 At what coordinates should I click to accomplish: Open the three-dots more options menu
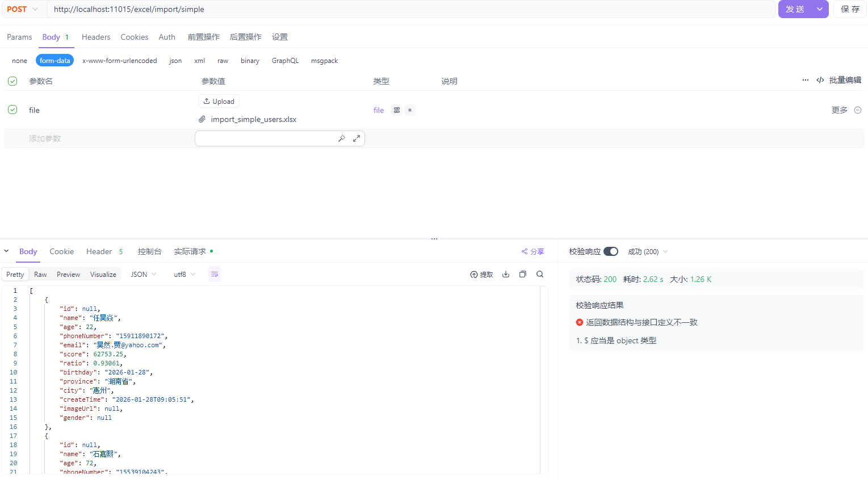coord(805,81)
